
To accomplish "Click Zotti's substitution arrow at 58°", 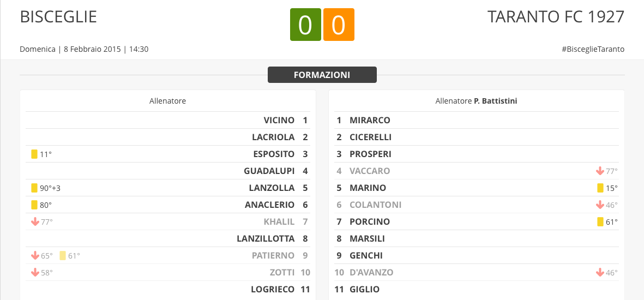I will [x=35, y=273].
